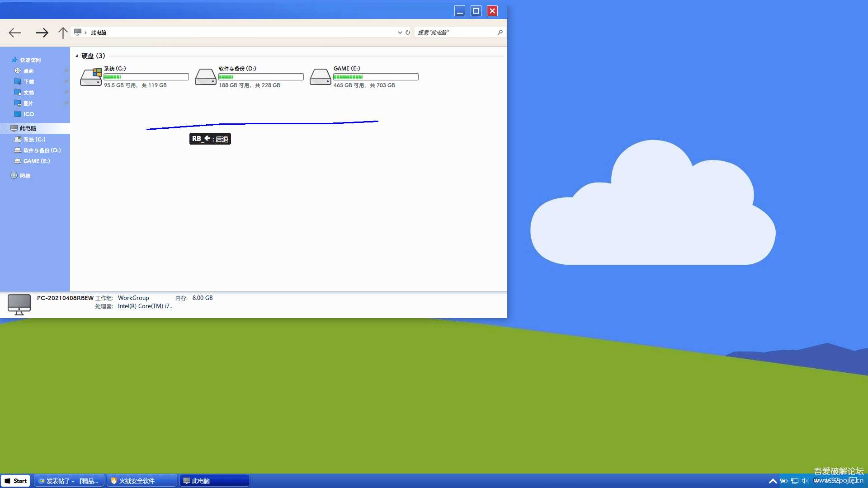Refresh the current location
The image size is (868, 488).
tap(407, 33)
